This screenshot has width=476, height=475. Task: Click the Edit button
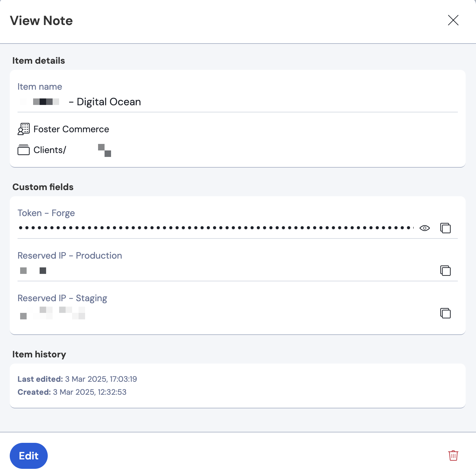(29, 456)
